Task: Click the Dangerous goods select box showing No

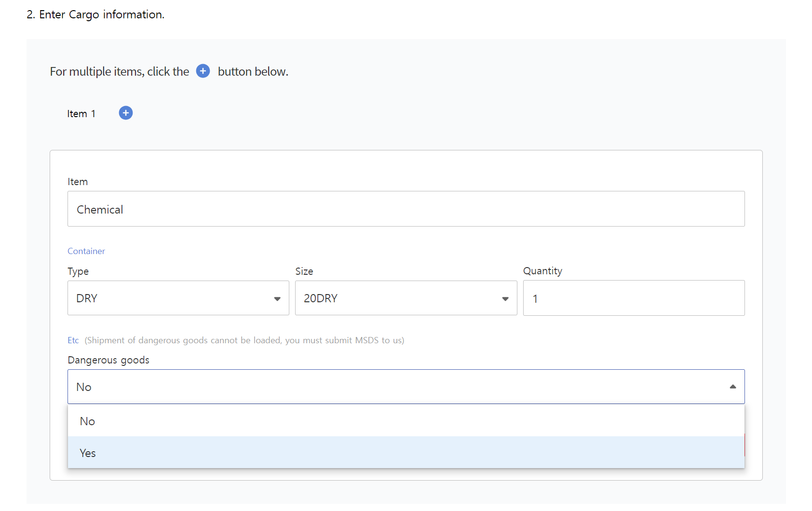Action: click(395, 387)
